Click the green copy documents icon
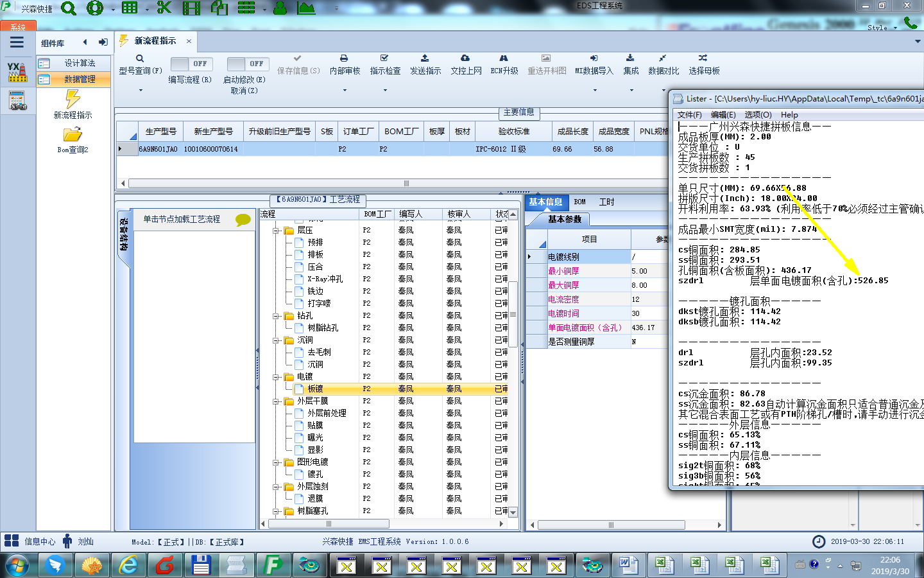This screenshot has width=924, height=578. [x=219, y=8]
